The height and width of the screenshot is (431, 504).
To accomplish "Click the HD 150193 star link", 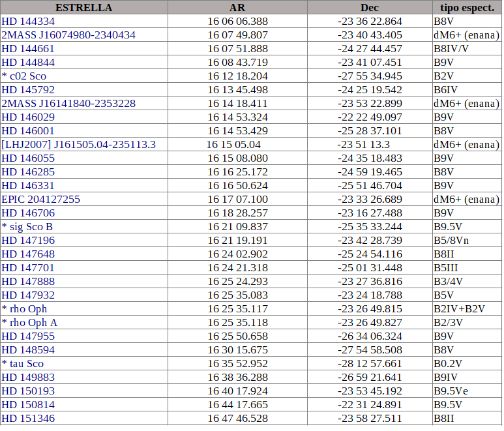I will [28, 391].
